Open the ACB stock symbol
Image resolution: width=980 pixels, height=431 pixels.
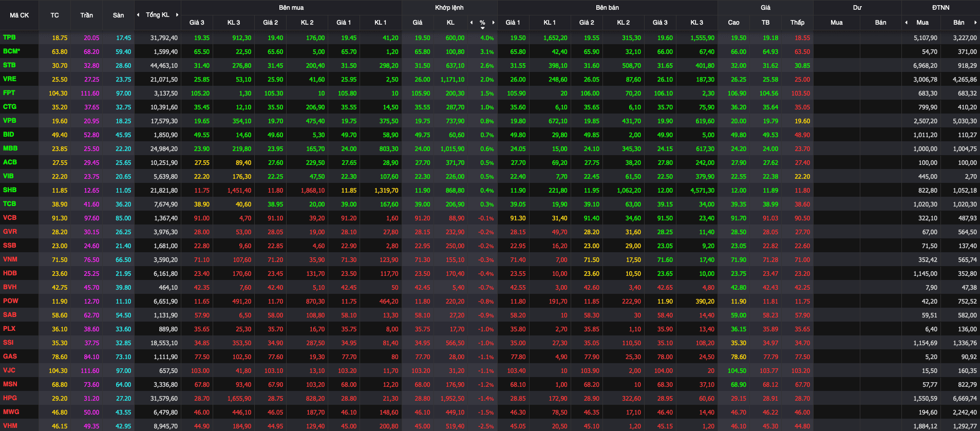point(10,162)
